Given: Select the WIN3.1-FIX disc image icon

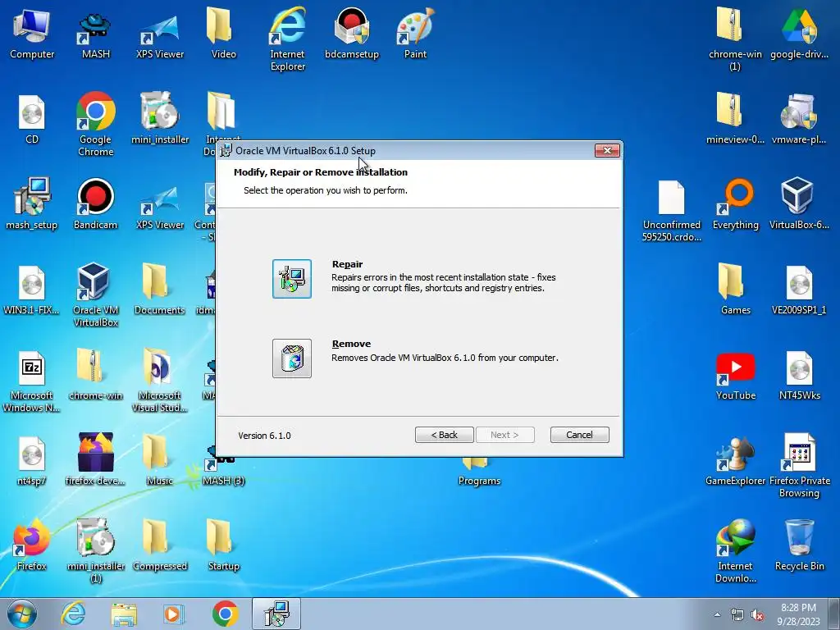Looking at the screenshot, I should tap(32, 290).
